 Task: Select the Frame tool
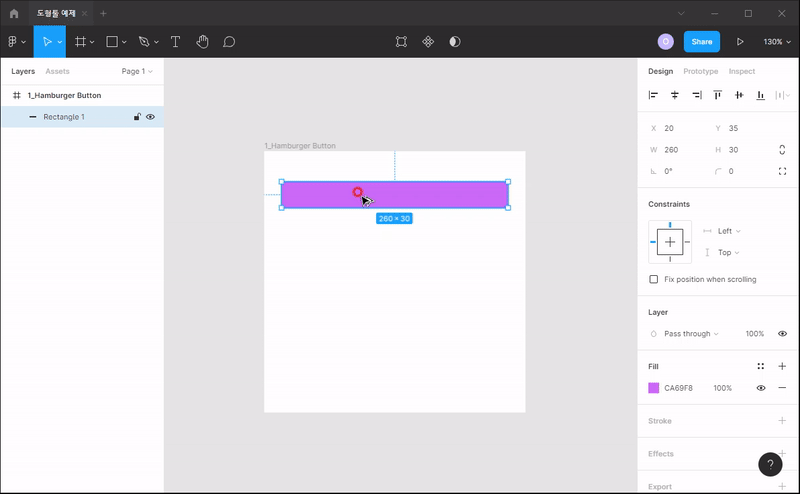click(80, 42)
